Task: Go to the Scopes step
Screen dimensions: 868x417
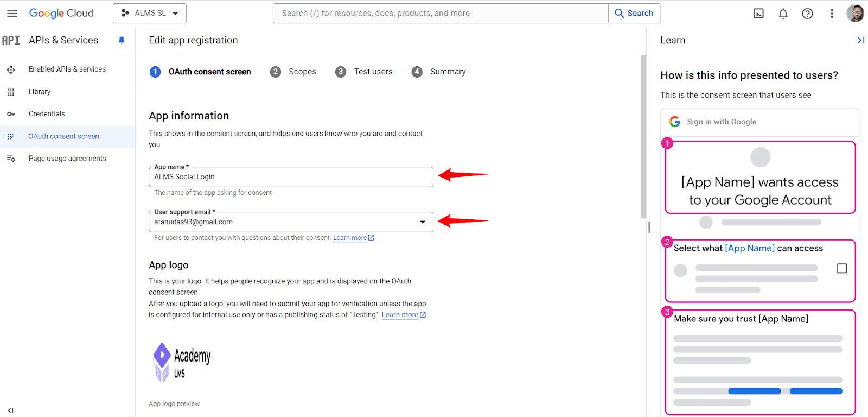Action: pos(302,72)
